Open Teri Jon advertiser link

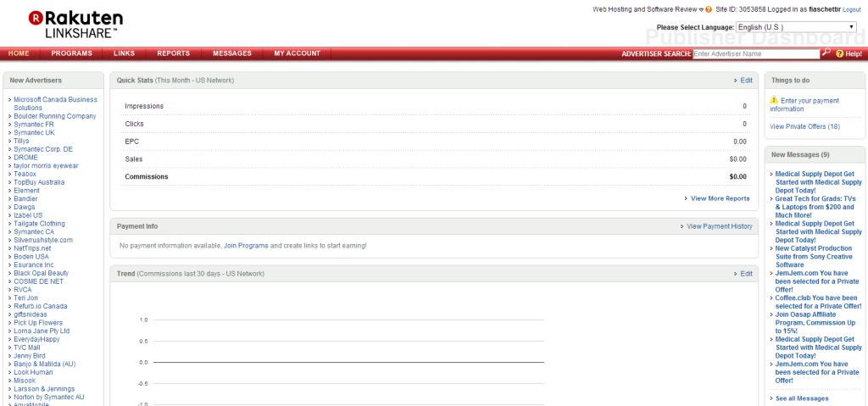pyautogui.click(x=26, y=298)
